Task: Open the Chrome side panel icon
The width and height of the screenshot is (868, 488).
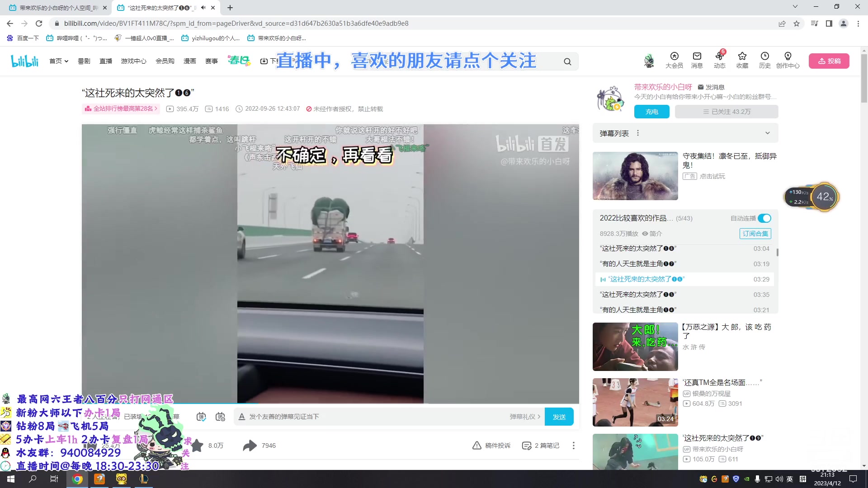Action: (829, 23)
